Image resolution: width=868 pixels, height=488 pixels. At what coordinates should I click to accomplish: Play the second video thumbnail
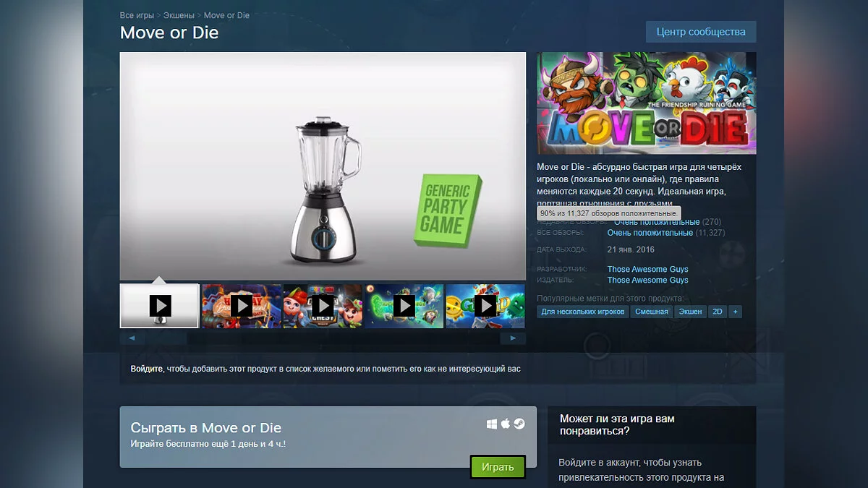(242, 306)
